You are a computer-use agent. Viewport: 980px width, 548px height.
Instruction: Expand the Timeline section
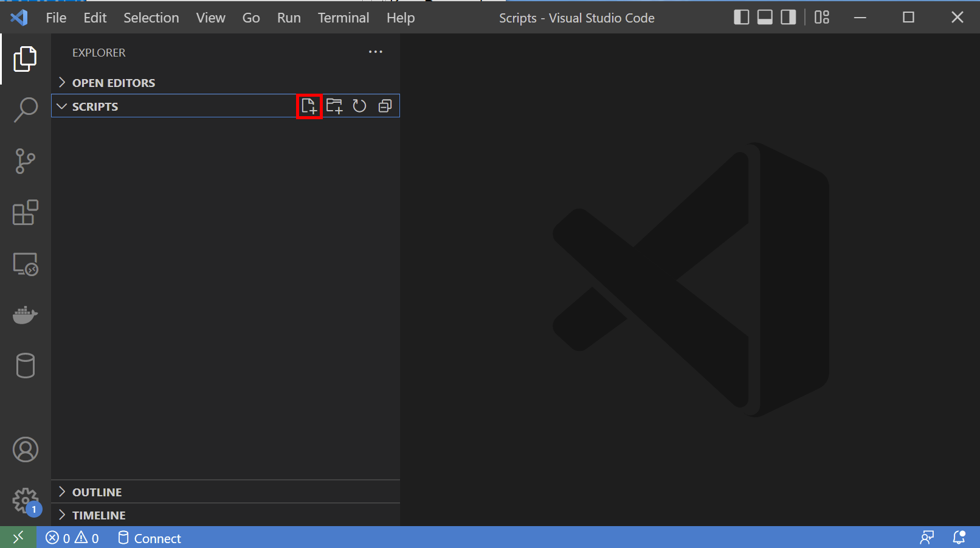[x=98, y=515]
